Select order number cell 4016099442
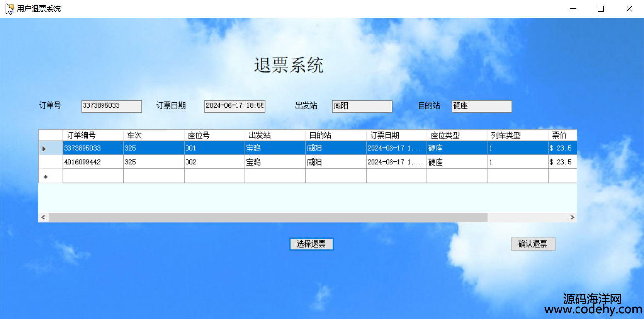 93,162
